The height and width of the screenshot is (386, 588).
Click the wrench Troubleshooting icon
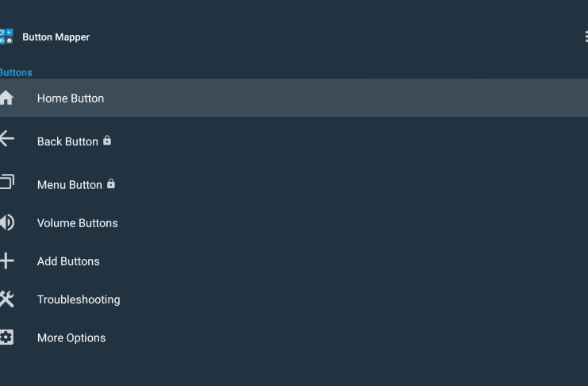pyautogui.click(x=7, y=299)
